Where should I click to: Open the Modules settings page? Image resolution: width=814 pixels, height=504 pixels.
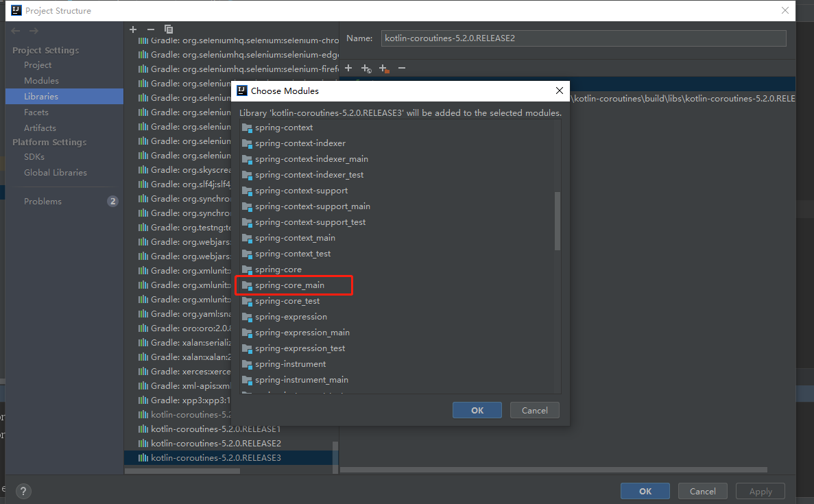pyautogui.click(x=41, y=80)
